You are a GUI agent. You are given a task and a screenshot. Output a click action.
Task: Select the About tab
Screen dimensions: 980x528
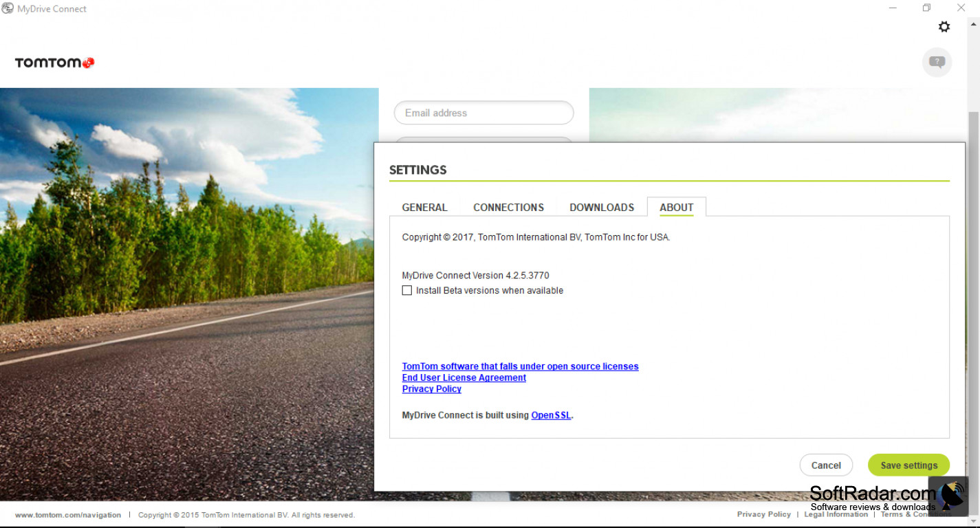point(677,207)
